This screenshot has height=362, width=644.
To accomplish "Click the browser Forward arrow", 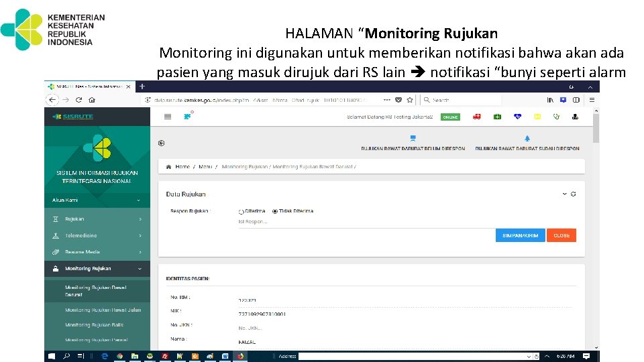I will click(66, 100).
